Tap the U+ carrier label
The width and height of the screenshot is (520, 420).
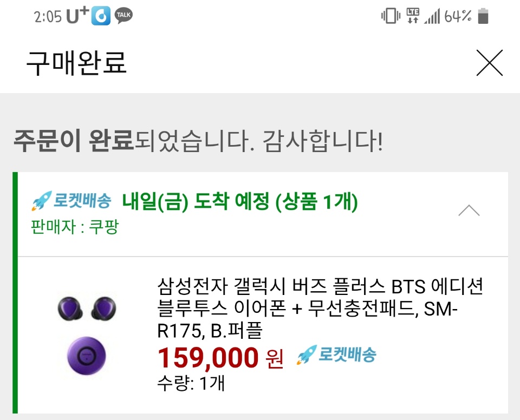click(77, 16)
